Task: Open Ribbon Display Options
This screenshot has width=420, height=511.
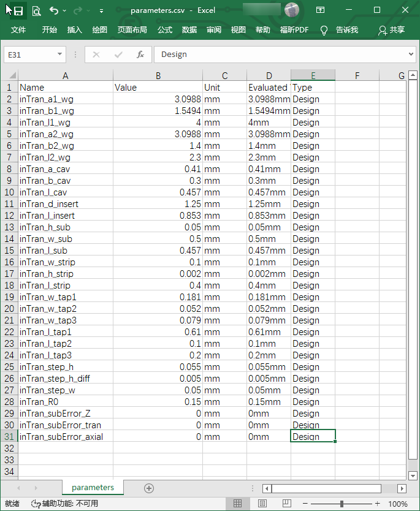Action: 320,10
